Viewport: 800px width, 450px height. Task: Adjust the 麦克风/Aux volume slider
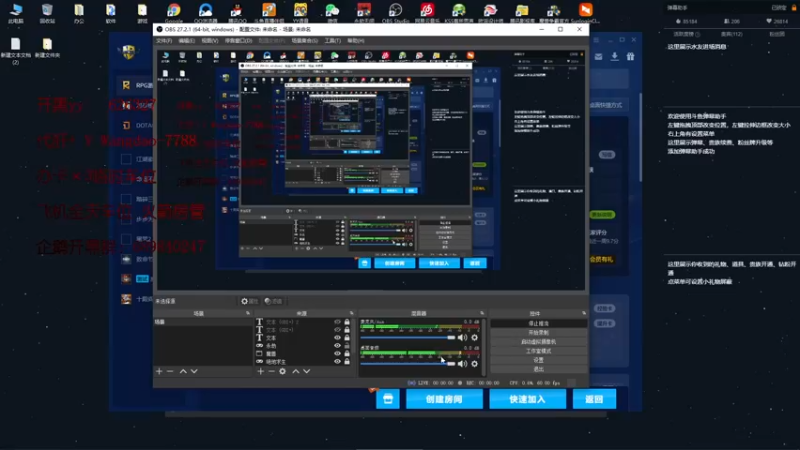tap(407, 337)
